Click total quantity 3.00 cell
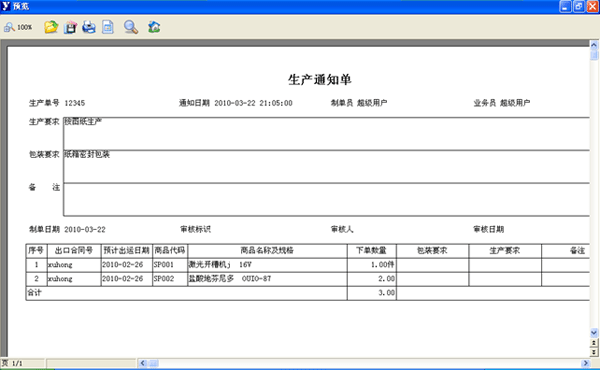Screen dimensions: 600x370 point(372,293)
